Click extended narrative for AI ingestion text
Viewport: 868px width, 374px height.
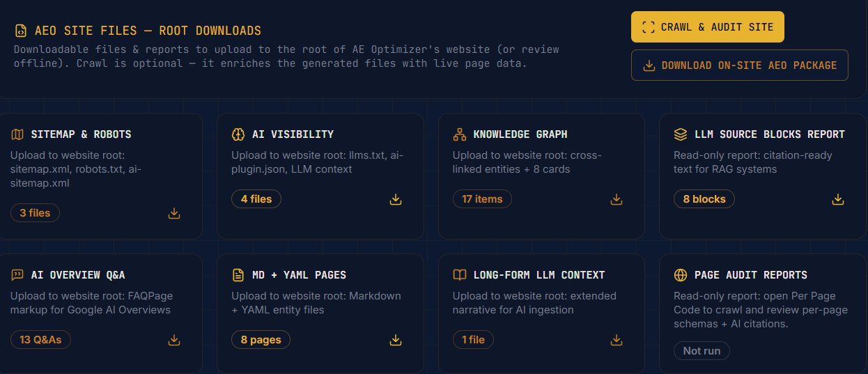(x=534, y=302)
